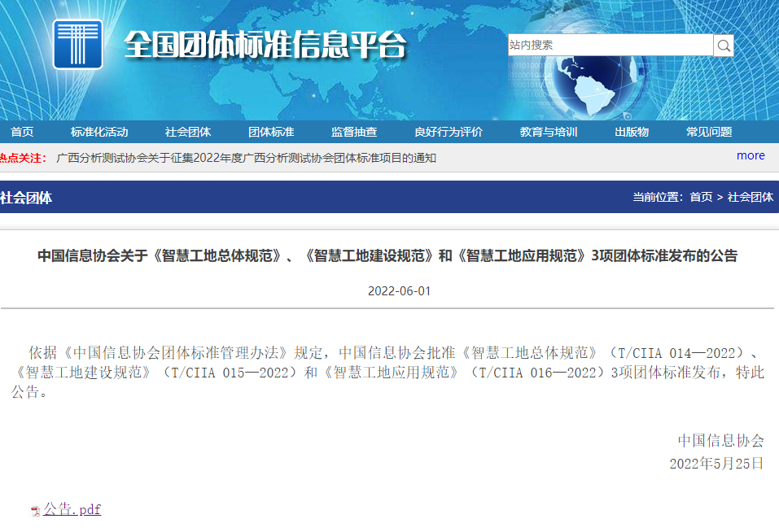
Task: Select the 监督抽查 menu item
Action: tap(354, 132)
